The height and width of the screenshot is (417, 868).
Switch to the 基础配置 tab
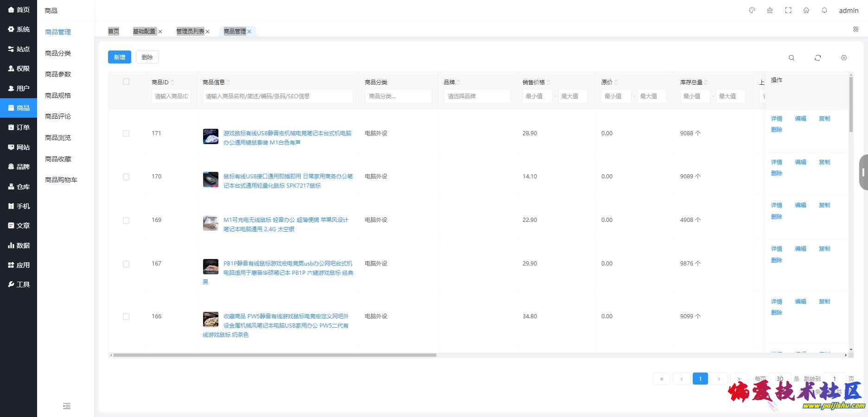pos(144,32)
